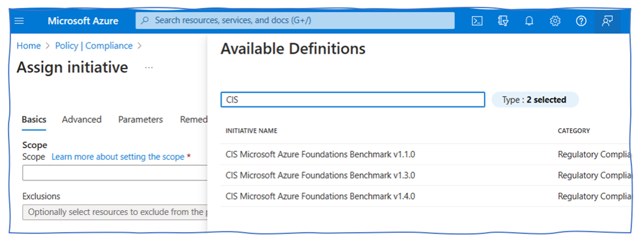Switch to the Advanced tab
The width and height of the screenshot is (644, 246).
(81, 119)
